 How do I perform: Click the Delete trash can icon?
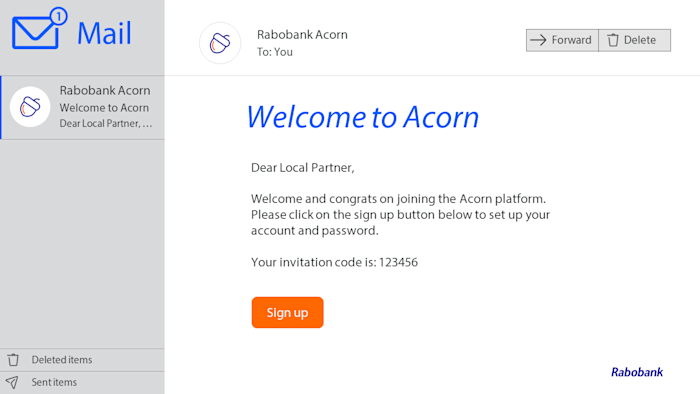click(x=613, y=40)
